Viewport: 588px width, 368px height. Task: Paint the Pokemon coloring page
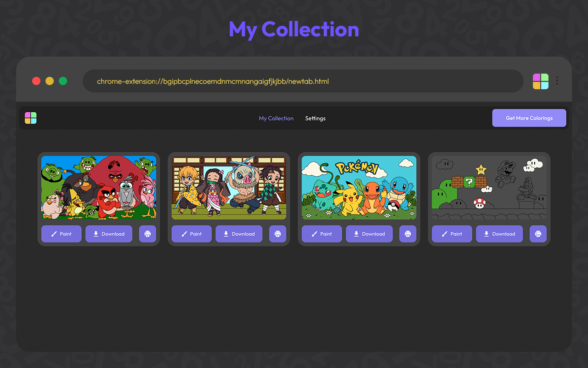(x=322, y=234)
